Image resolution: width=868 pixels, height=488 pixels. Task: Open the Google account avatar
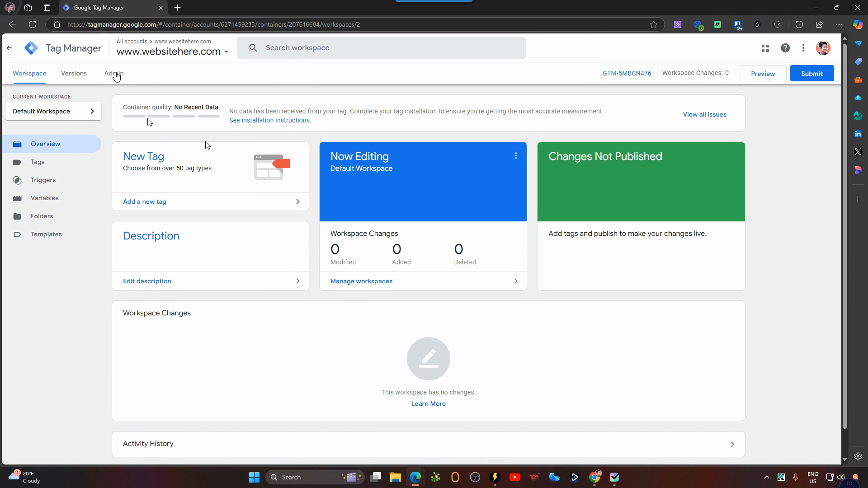pyautogui.click(x=823, y=48)
